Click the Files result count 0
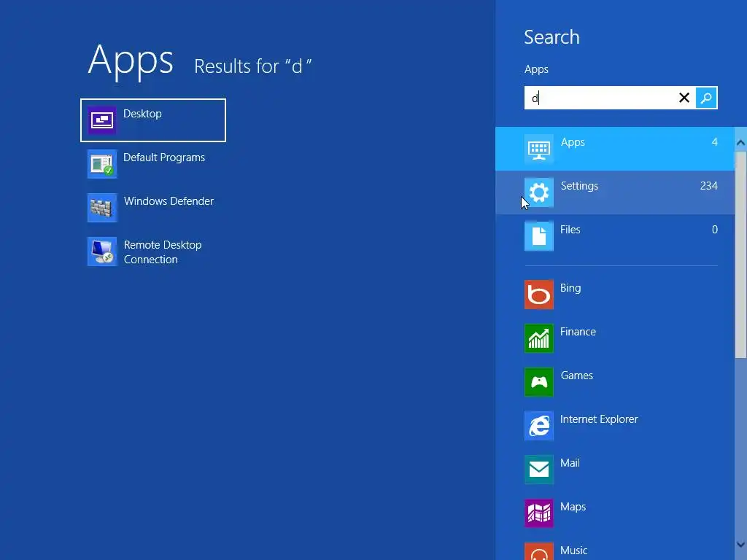Viewport: 747px width, 560px height. (x=715, y=230)
